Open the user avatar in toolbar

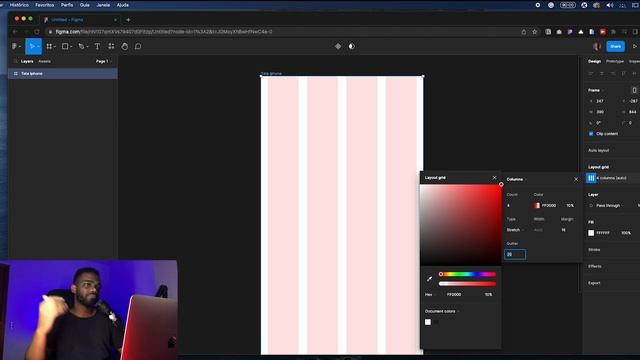click(x=597, y=47)
